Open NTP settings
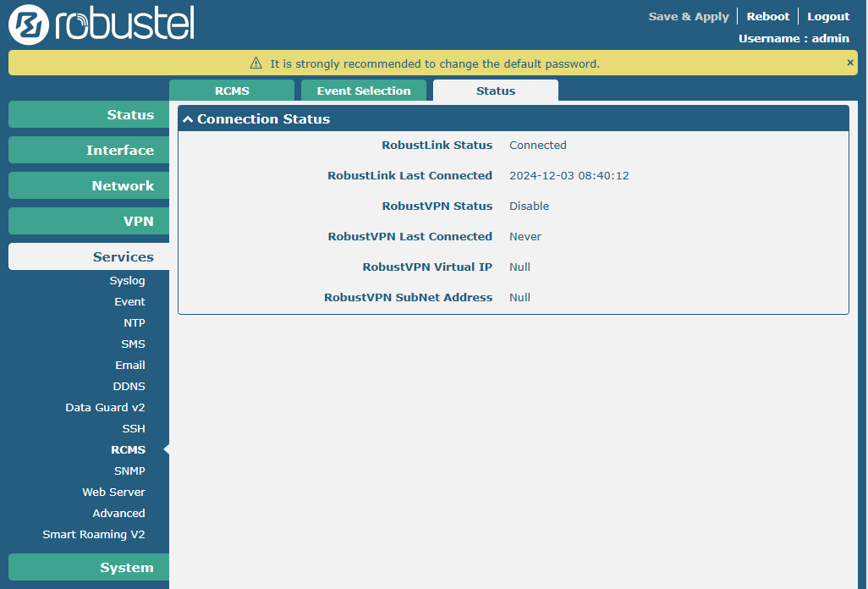The width and height of the screenshot is (868, 589). [135, 322]
